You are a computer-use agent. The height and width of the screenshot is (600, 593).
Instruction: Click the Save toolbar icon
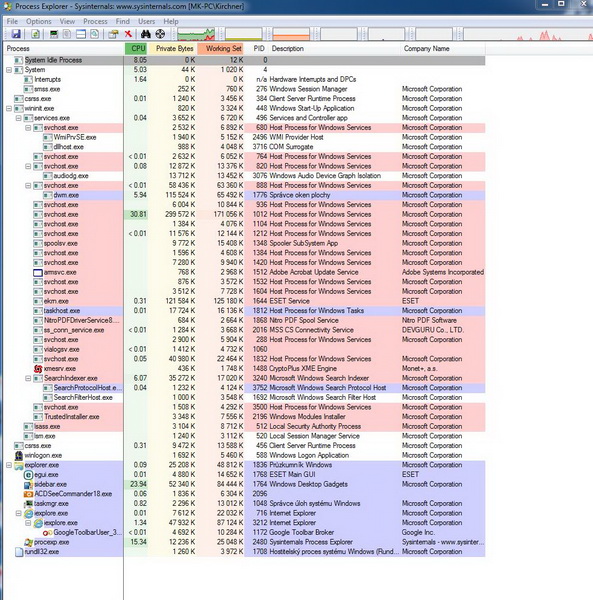point(16,34)
